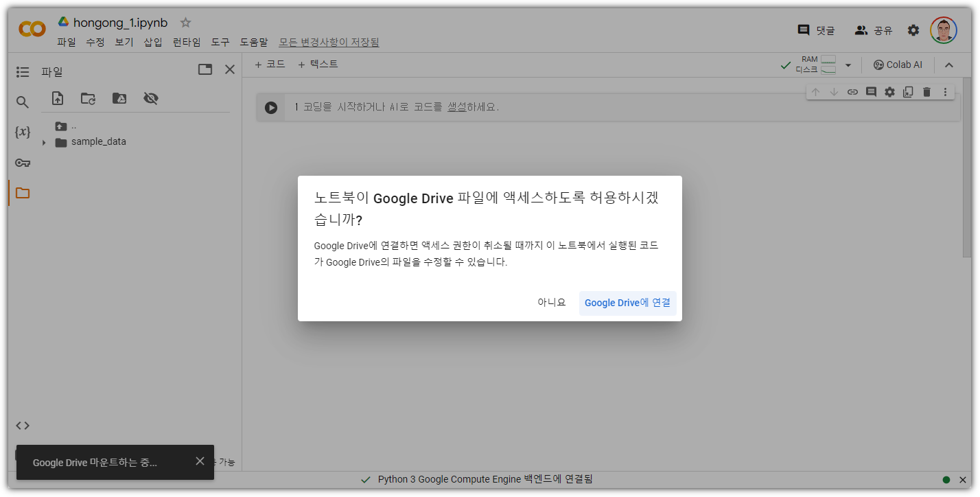This screenshot has width=980, height=497.
Task: Add a text cell with + 텍스트
Action: point(318,65)
